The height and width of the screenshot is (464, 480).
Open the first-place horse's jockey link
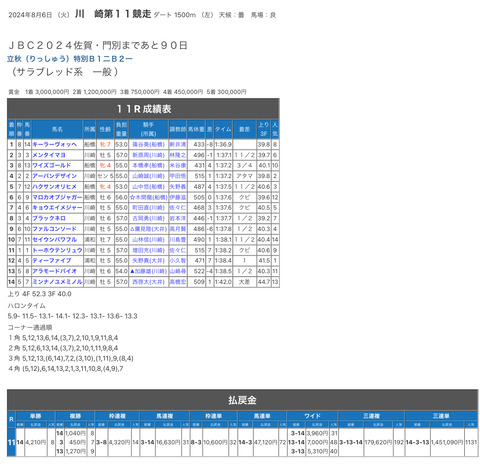point(148,144)
